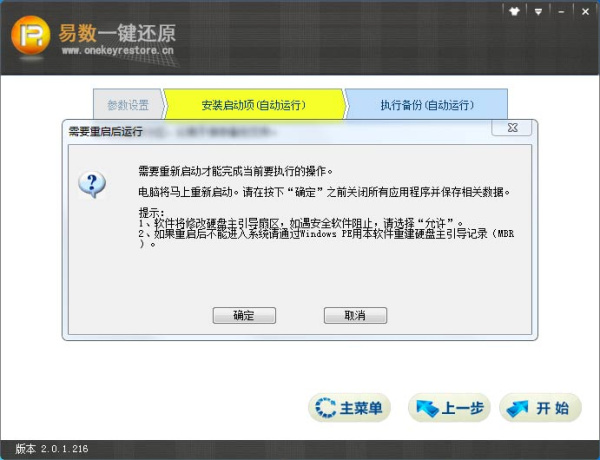Click the 提示 hint text in dialog
Screen dimensions: 600x460
(150, 212)
